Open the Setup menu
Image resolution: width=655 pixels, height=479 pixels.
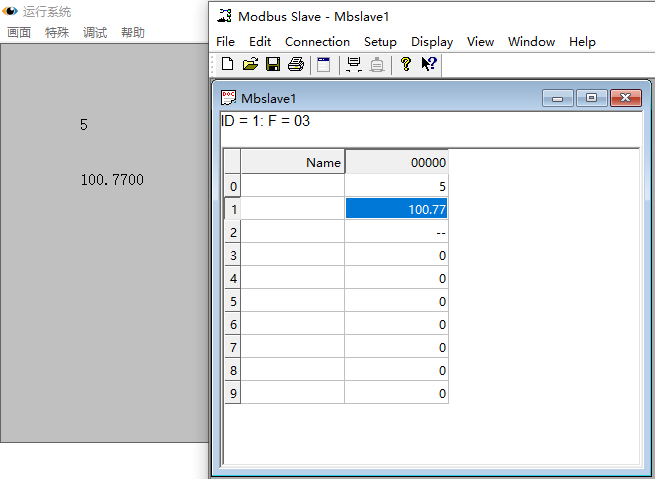(380, 42)
